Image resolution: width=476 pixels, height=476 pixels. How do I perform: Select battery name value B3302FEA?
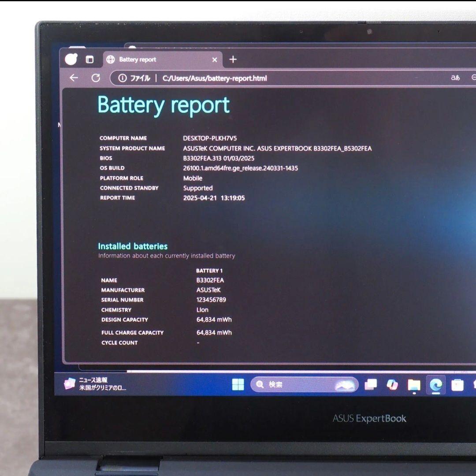click(x=210, y=280)
